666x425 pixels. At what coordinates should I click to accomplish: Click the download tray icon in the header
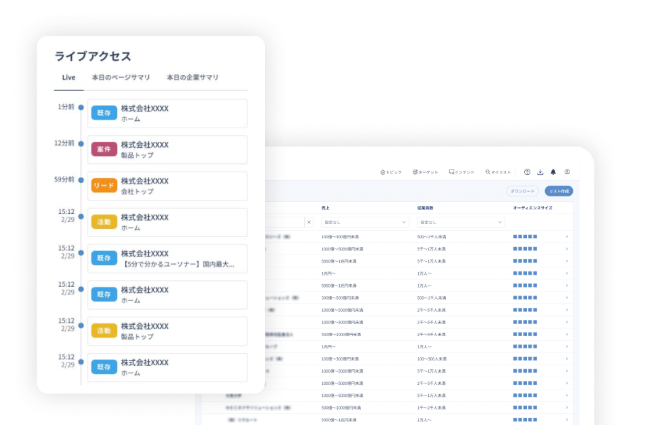tap(540, 172)
